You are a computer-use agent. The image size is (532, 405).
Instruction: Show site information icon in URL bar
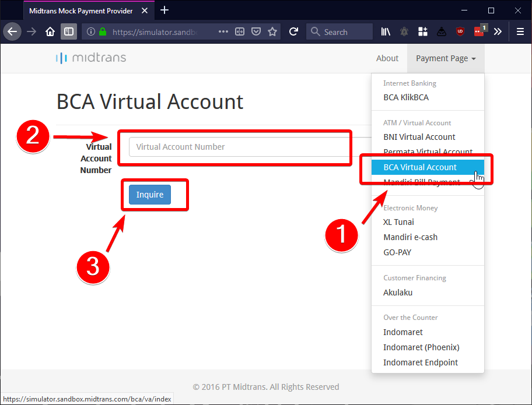tap(90, 32)
